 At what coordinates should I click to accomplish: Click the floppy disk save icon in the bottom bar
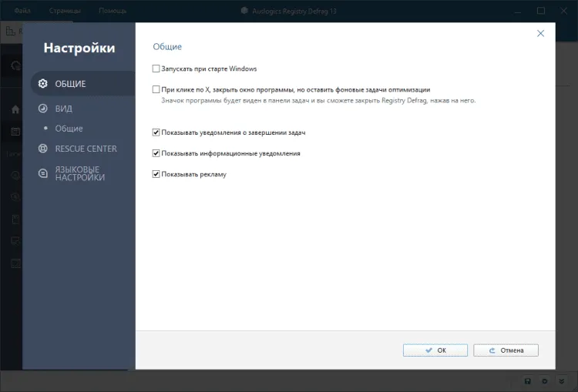(527, 381)
